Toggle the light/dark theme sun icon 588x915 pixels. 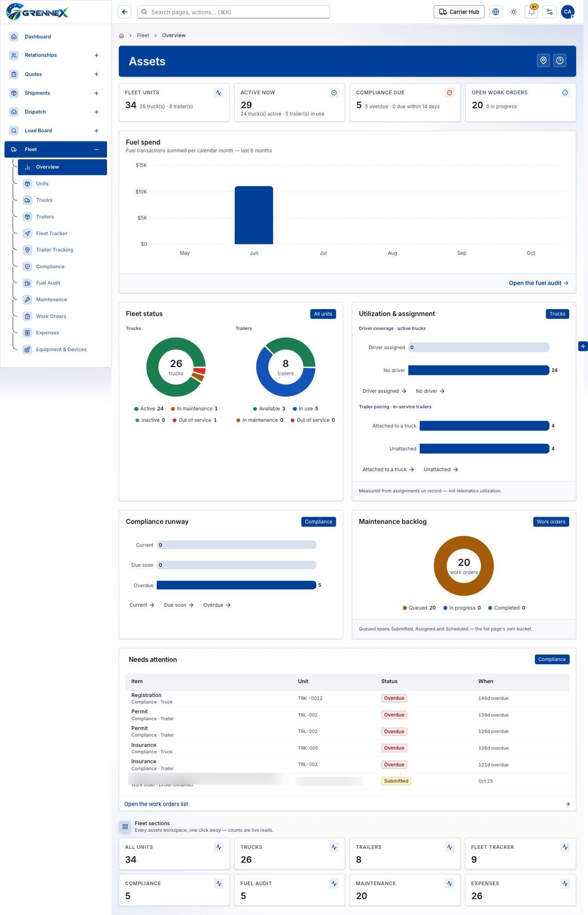point(514,12)
